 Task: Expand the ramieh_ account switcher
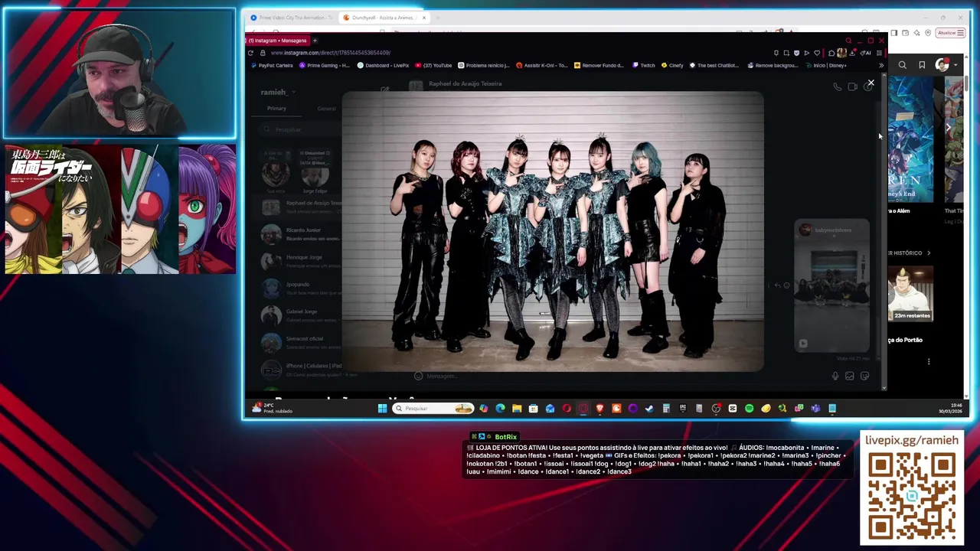click(277, 92)
